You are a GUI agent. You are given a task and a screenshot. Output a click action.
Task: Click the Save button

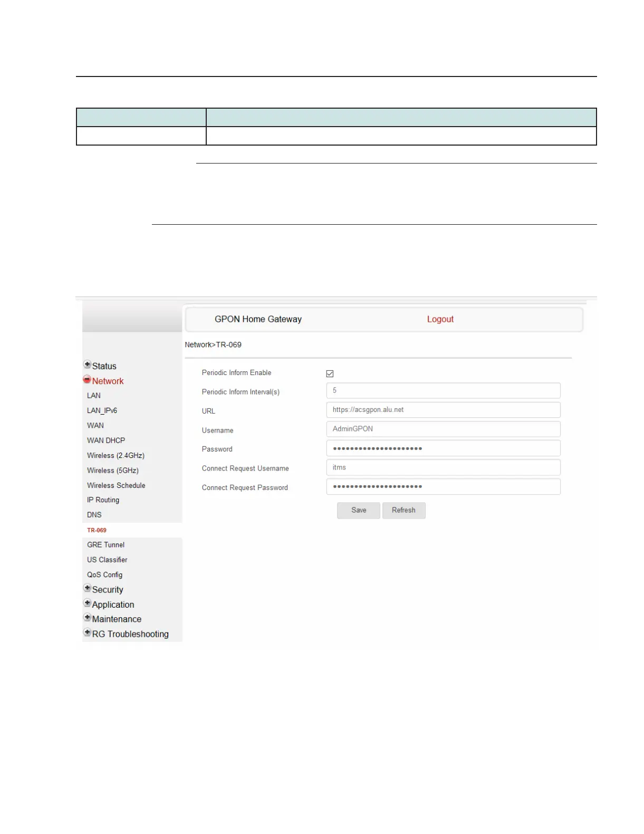[359, 511]
